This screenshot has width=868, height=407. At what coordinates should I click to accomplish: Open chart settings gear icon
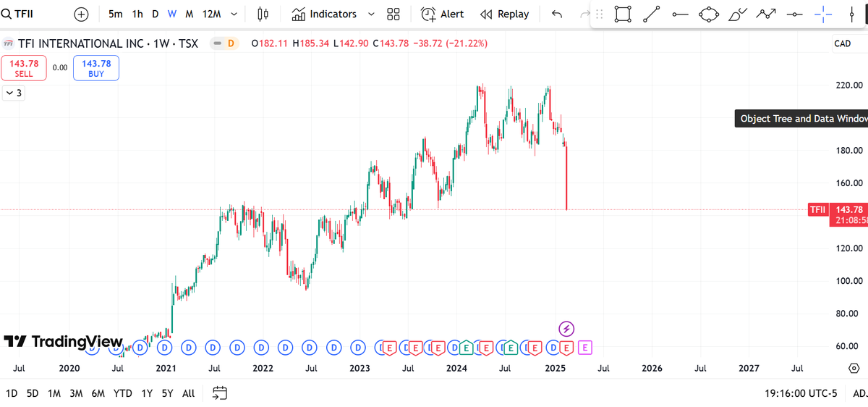tap(854, 368)
